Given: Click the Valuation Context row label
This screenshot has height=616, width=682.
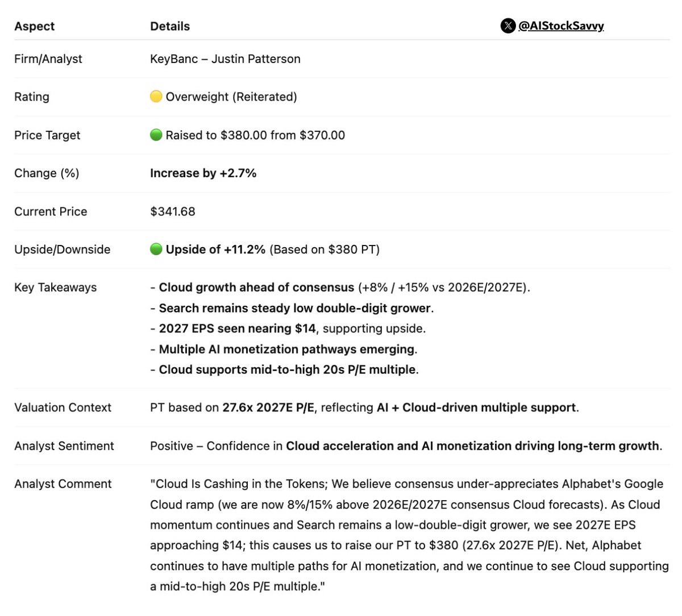Looking at the screenshot, I should (x=63, y=407).
